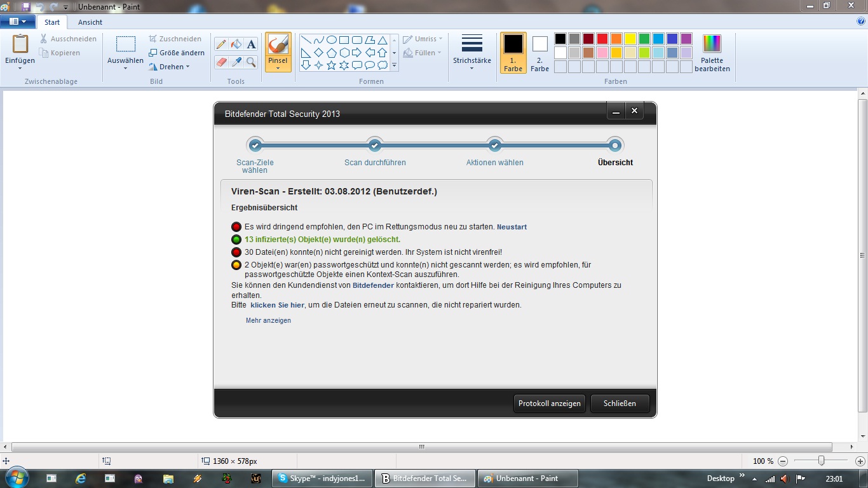Click the Schließen button in Bitdefender
868x488 pixels.
tap(620, 403)
